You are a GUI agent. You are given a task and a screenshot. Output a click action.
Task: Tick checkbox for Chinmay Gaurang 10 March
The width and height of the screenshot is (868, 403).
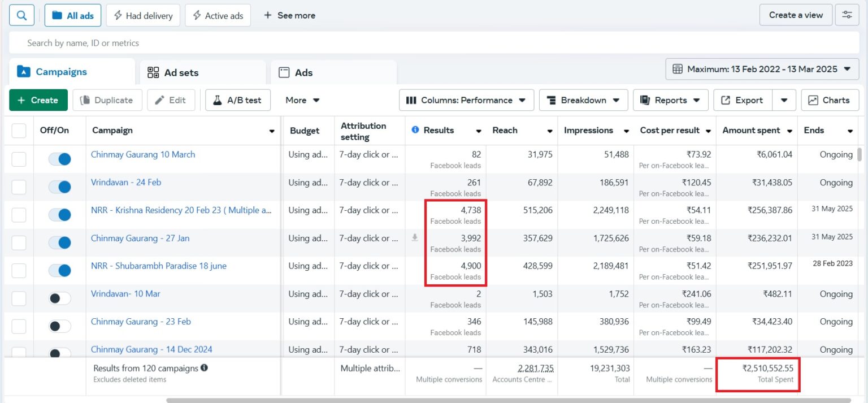[x=19, y=159]
